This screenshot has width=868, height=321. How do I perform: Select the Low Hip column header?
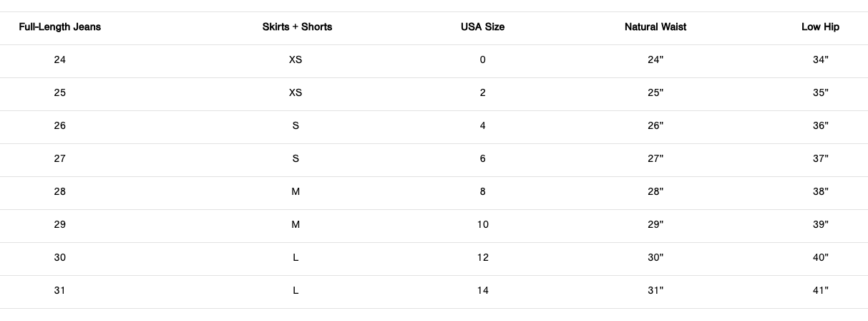click(820, 27)
